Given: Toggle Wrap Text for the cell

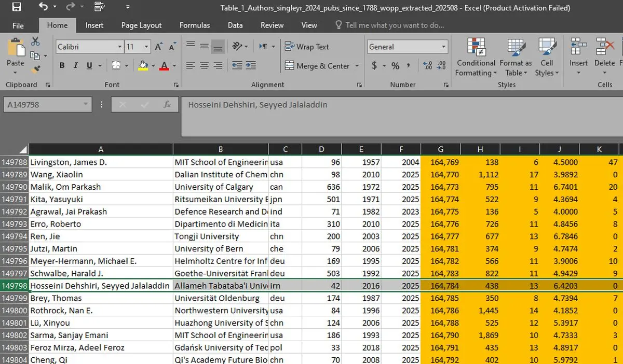Looking at the screenshot, I should click(x=307, y=47).
